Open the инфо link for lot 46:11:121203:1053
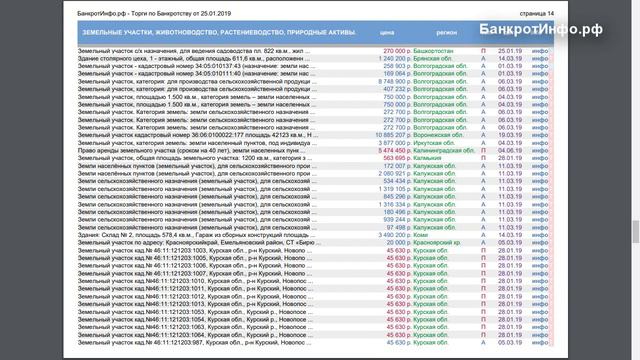 tap(540, 312)
